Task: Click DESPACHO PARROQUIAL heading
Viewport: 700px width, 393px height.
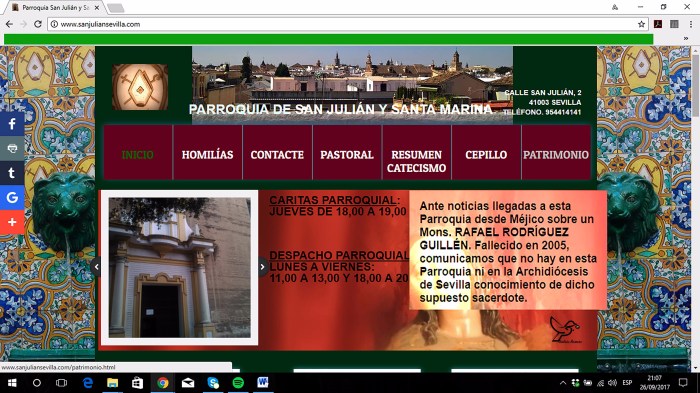Action: point(339,255)
